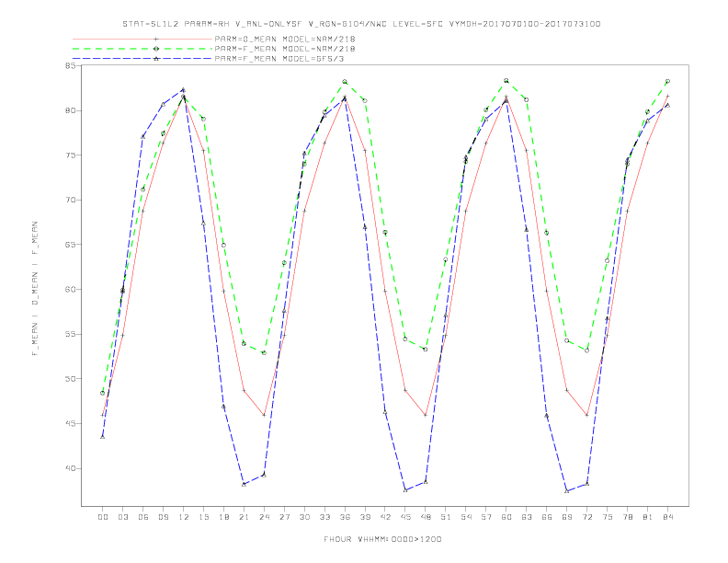Click the x-axis tick label 33

(x=324, y=517)
